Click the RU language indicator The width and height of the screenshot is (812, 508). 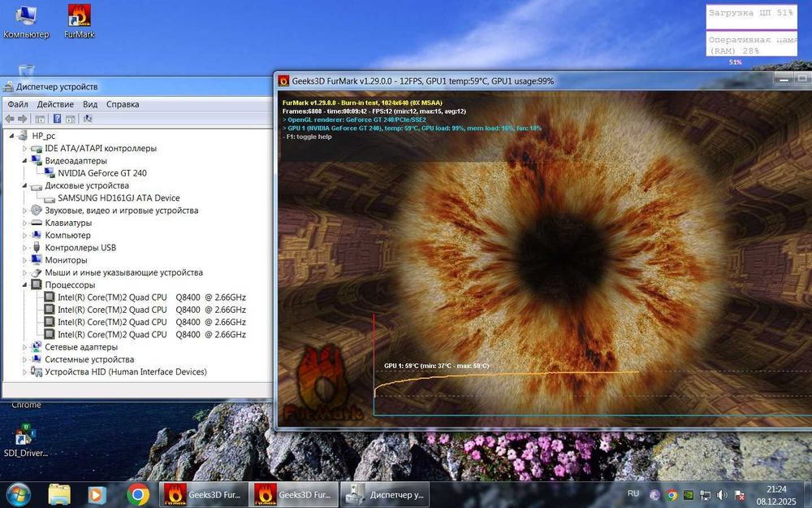[x=633, y=494]
